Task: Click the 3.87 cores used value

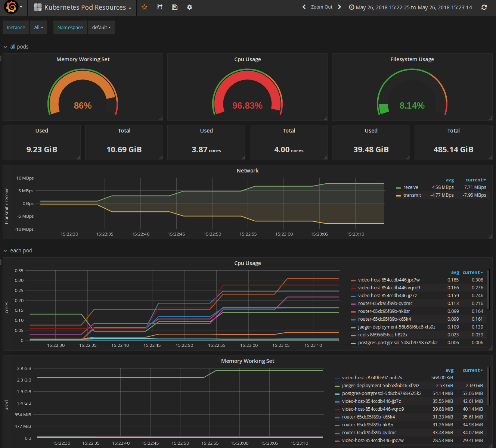Action: pyautogui.click(x=207, y=150)
